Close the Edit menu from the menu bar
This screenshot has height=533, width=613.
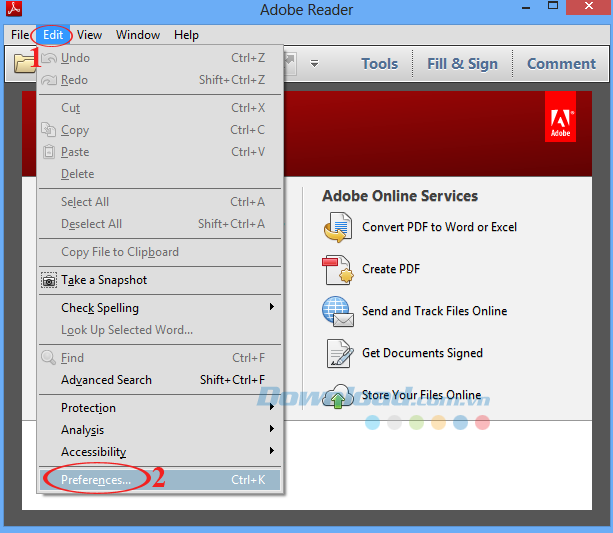coord(53,35)
